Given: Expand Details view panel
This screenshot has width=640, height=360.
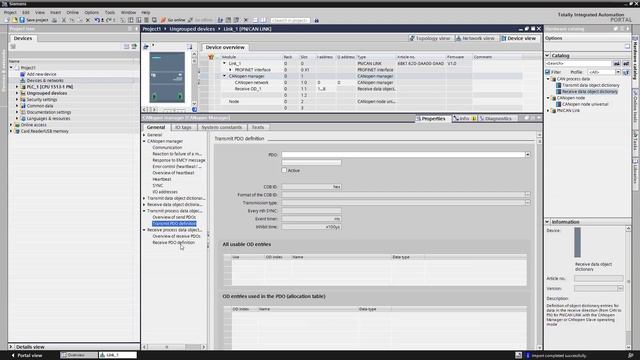Looking at the screenshot, I should click(x=11, y=347).
